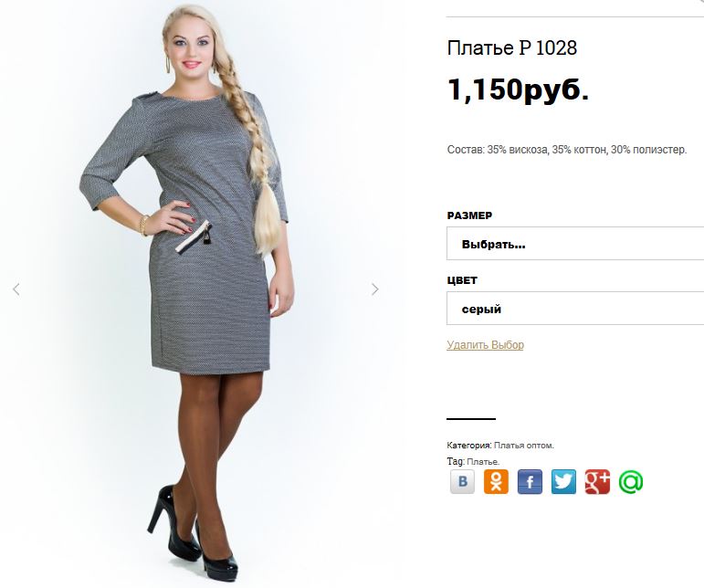This screenshot has width=704, height=588.
Task: Share via Google Plus icon
Action: [597, 481]
